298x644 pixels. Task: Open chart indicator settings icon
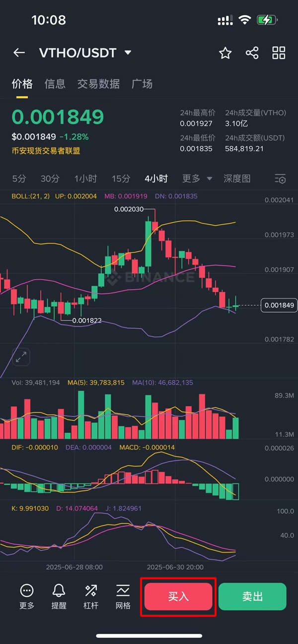280,179
